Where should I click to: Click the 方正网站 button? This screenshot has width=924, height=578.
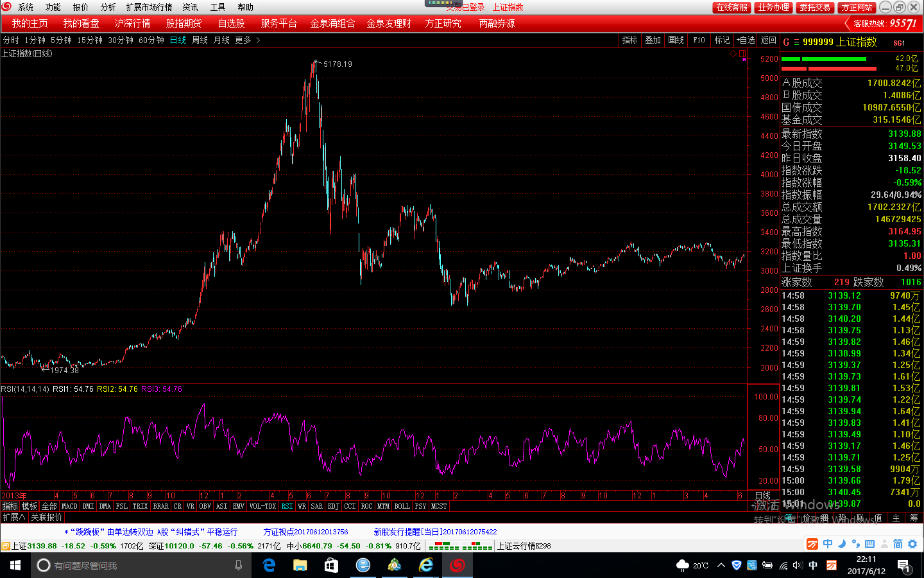point(857,7)
